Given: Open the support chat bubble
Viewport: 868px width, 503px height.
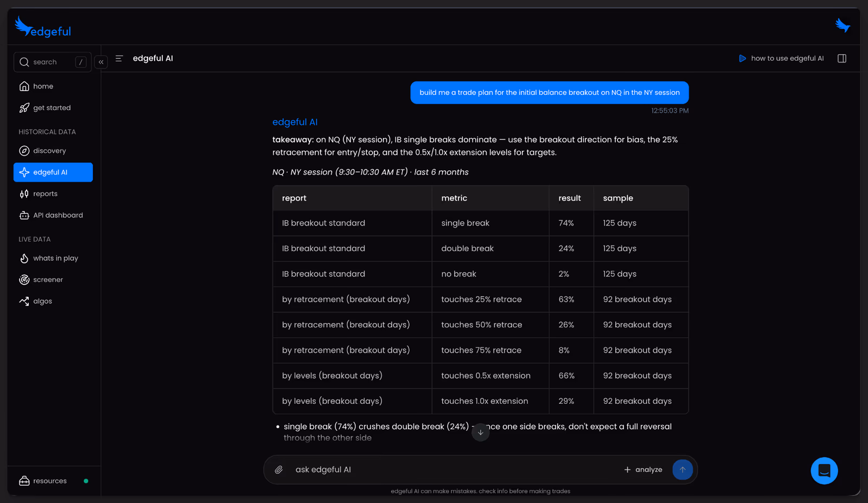Looking at the screenshot, I should click(x=824, y=470).
